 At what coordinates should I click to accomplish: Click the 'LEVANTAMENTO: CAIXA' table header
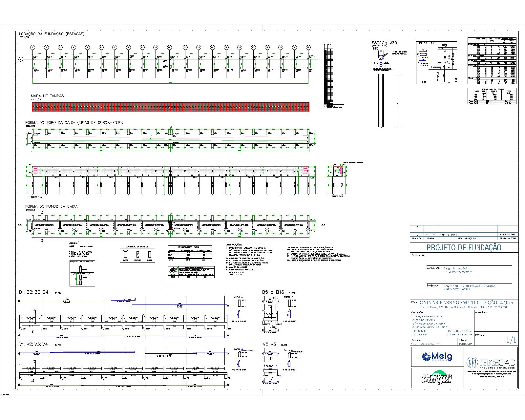tap(189, 247)
